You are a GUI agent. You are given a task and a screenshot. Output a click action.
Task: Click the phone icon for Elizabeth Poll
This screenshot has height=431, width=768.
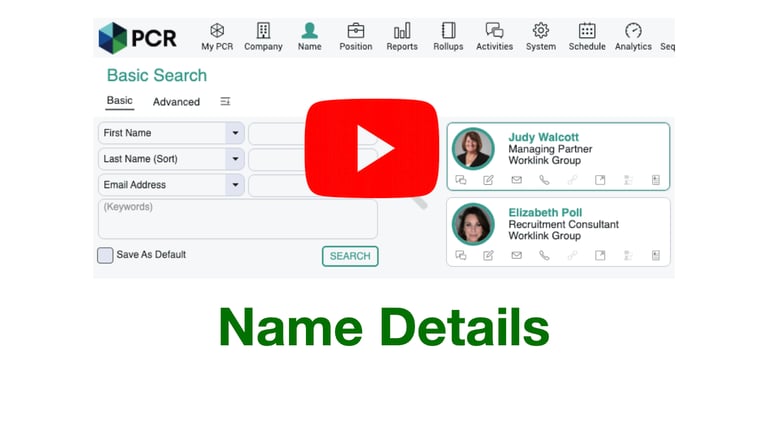544,255
